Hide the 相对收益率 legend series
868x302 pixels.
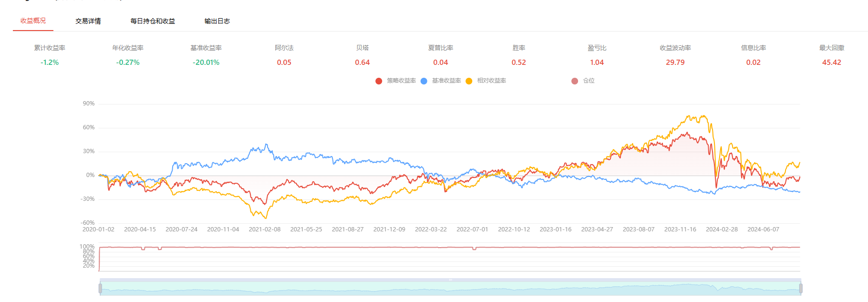(x=486, y=81)
